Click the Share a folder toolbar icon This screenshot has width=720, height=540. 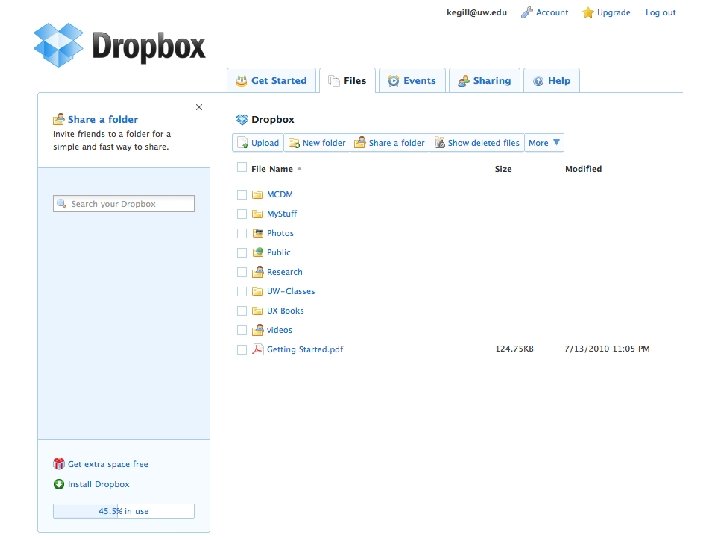pos(360,142)
